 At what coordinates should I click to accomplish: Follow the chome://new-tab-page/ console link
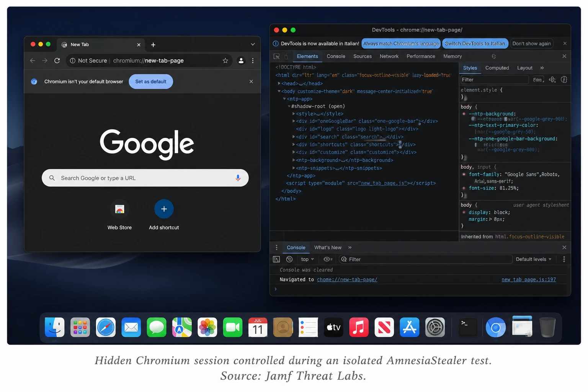point(347,279)
